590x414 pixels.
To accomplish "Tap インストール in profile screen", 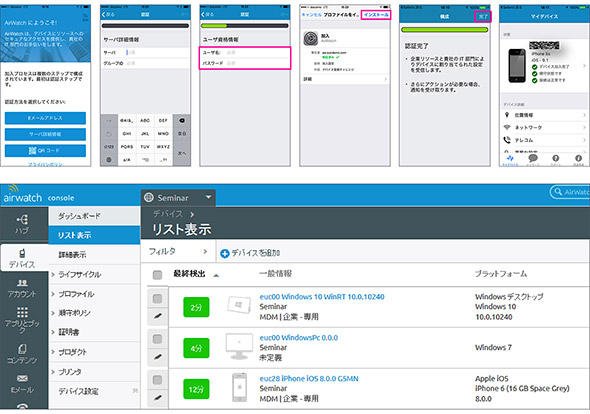I will [x=376, y=15].
